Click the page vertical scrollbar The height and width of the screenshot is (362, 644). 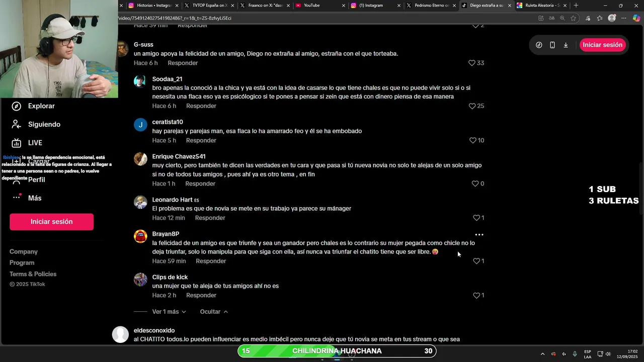tap(640, 189)
